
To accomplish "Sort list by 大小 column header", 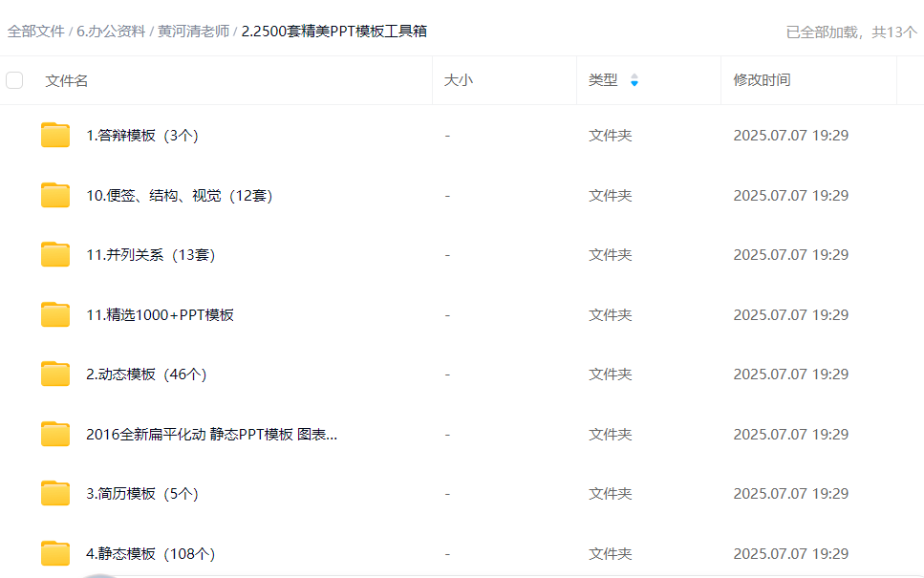I will pos(458,80).
